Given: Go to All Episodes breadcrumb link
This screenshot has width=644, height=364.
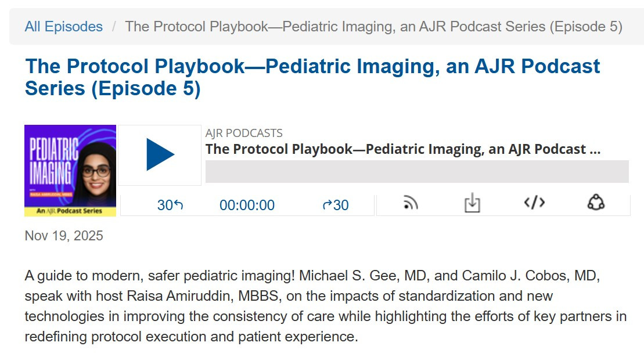Looking at the screenshot, I should (63, 27).
